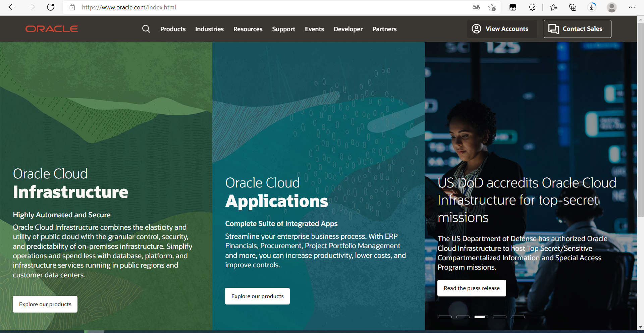Click the browser Back arrow
This screenshot has width=644, height=333.
click(x=12, y=7)
